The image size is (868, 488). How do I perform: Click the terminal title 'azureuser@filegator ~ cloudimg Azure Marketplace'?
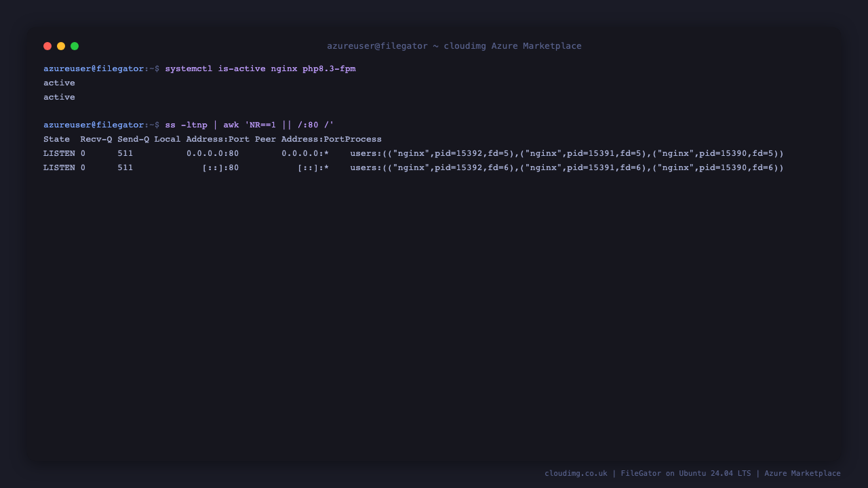pyautogui.click(x=454, y=46)
